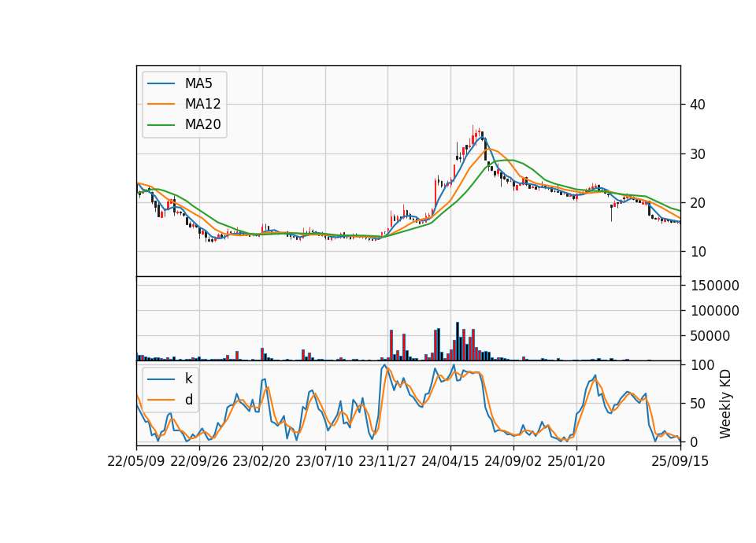The width and height of the screenshot is (756, 543).
Task: Click the 24/09/02 date tick label
Action: coord(513,461)
